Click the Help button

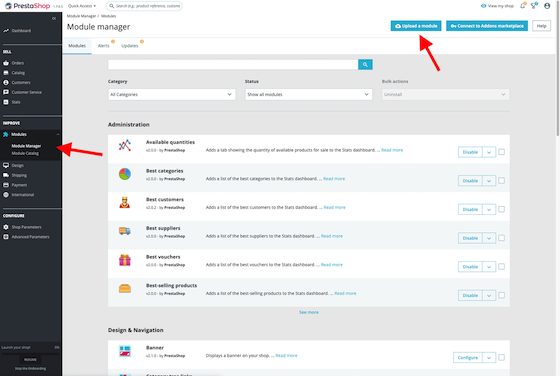(541, 26)
